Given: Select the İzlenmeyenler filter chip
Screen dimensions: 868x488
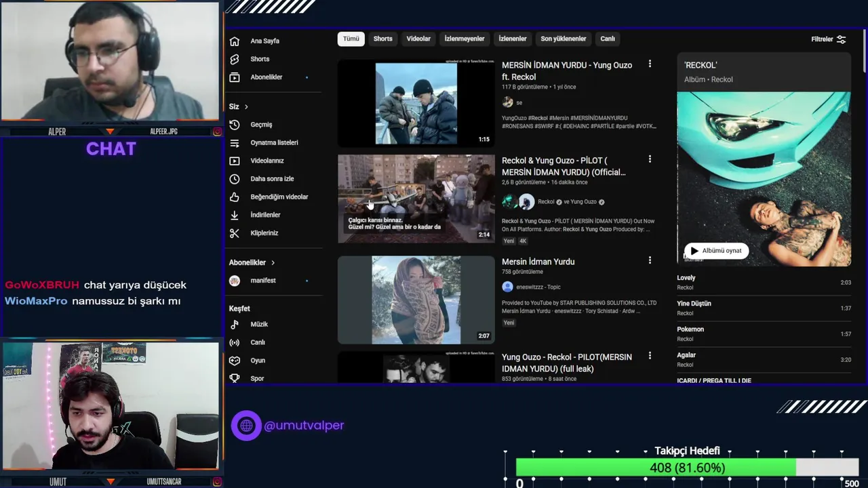Looking at the screenshot, I should pyautogui.click(x=465, y=39).
